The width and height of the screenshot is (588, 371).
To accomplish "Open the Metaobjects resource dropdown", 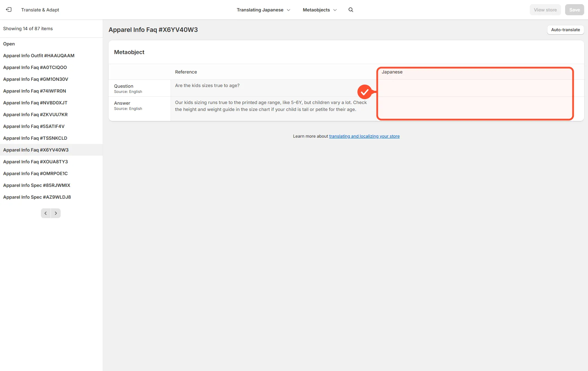I will (320, 10).
